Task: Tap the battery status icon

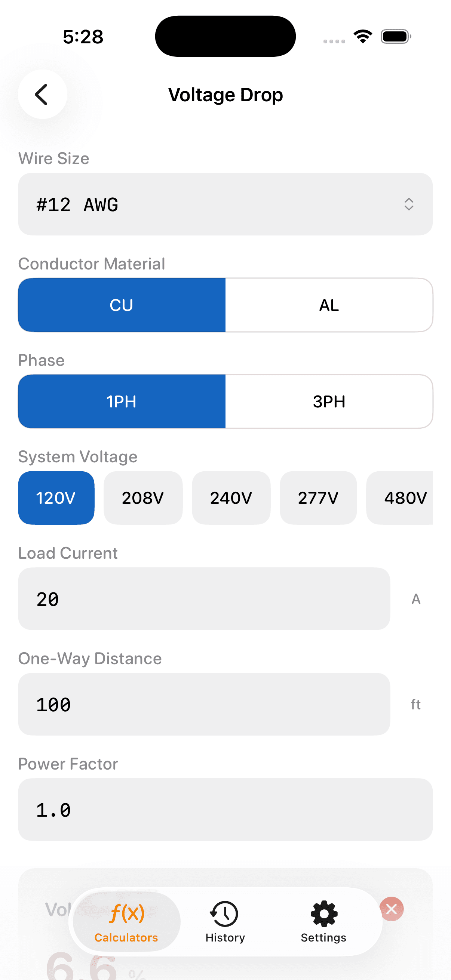Action: (x=395, y=37)
